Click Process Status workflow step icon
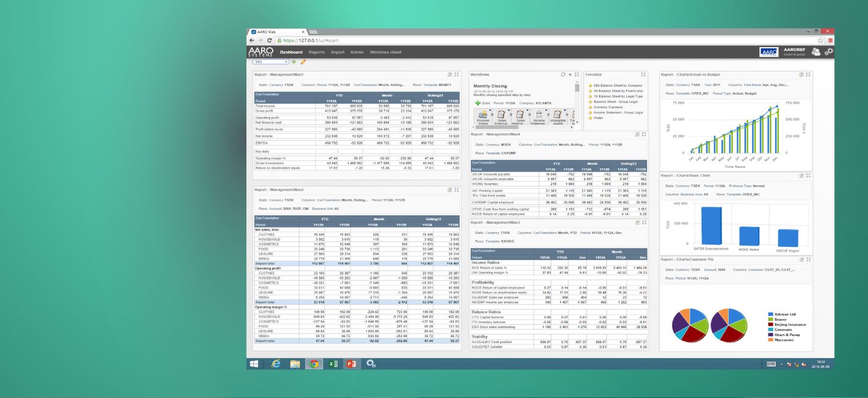868x398 pixels. pyautogui.click(x=483, y=114)
